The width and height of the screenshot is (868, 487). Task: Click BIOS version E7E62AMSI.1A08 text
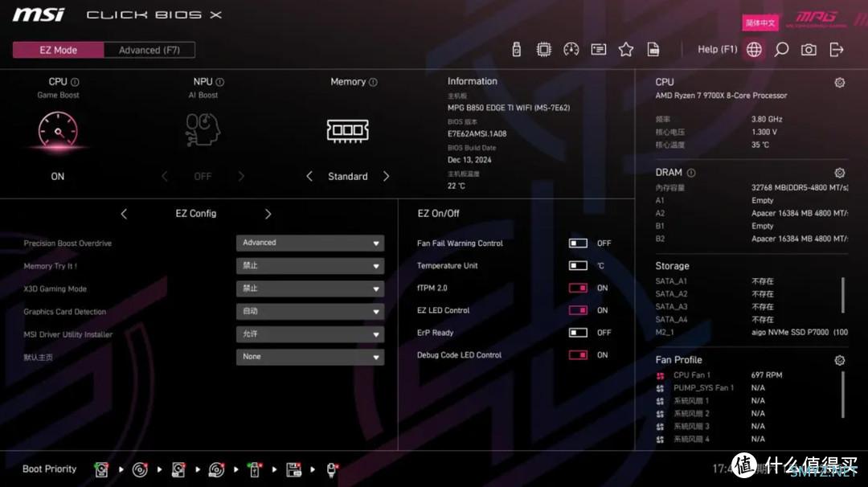click(477, 133)
